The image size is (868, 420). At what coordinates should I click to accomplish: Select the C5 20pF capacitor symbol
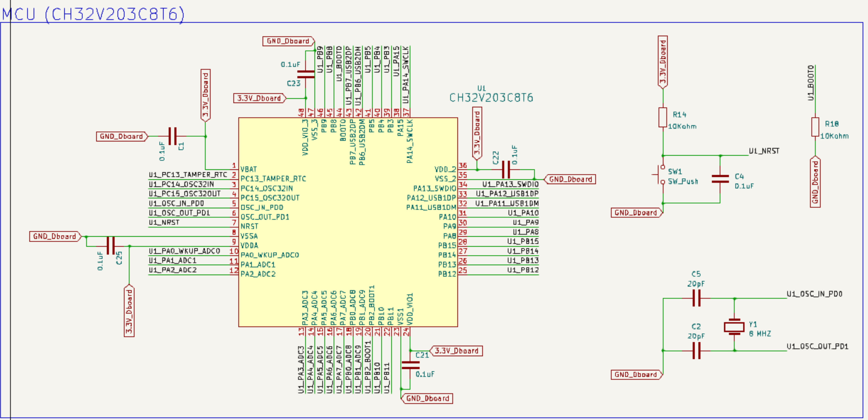tap(697, 298)
